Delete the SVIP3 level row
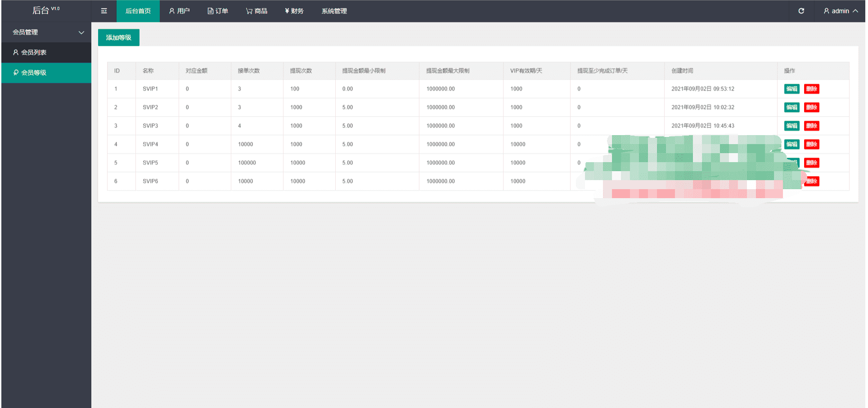 811,126
